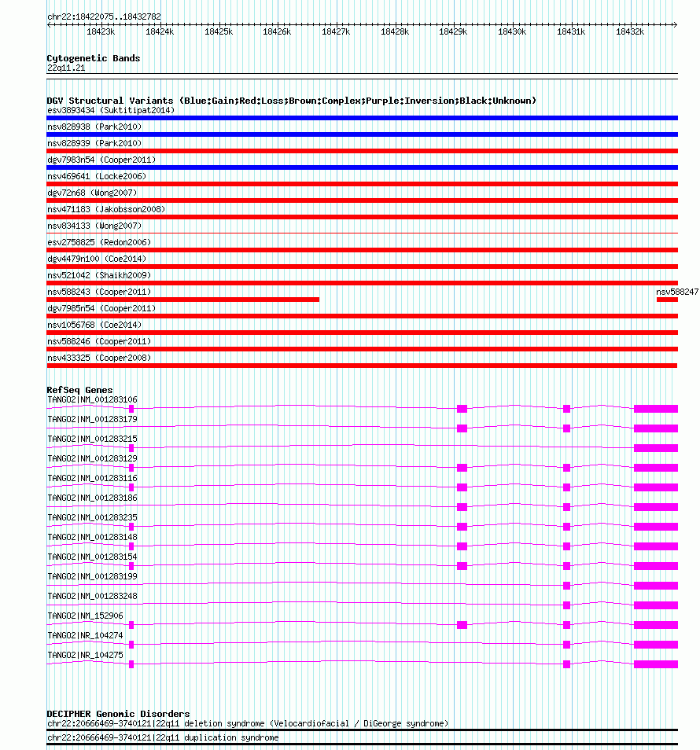Open the DGV Structural Variants track title
The height and width of the screenshot is (750, 700).
291,101
